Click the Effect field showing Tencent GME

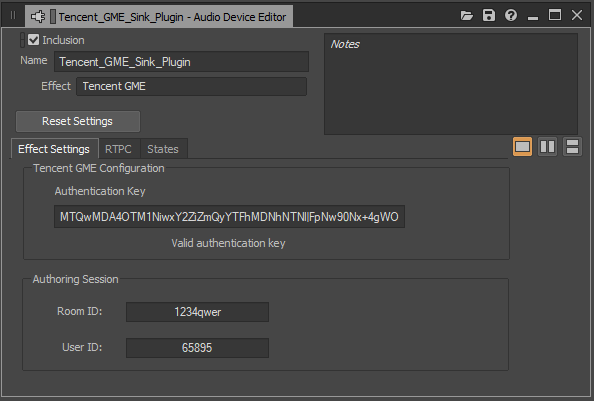(191, 86)
